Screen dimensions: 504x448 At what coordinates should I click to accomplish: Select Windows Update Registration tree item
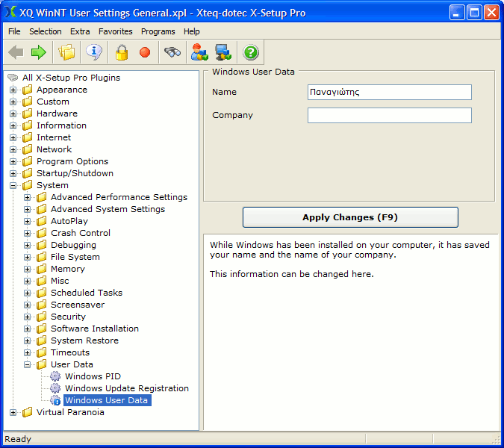[x=127, y=388]
